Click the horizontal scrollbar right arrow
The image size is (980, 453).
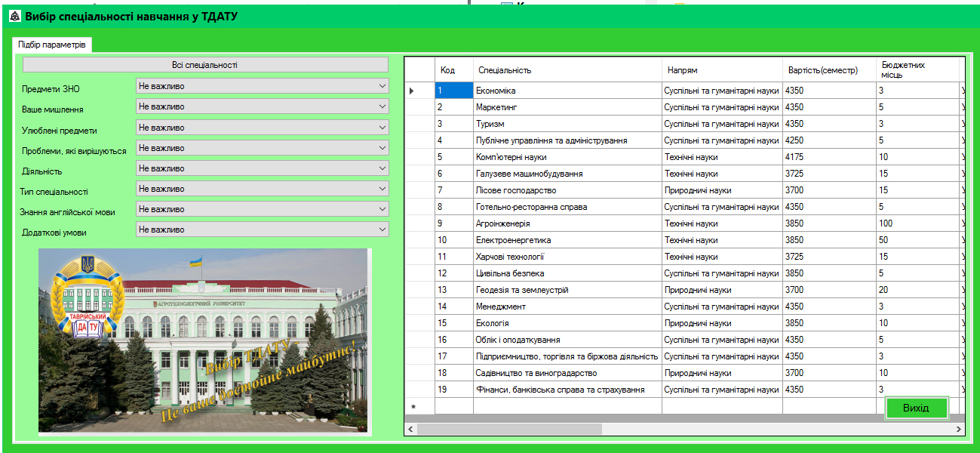960,429
